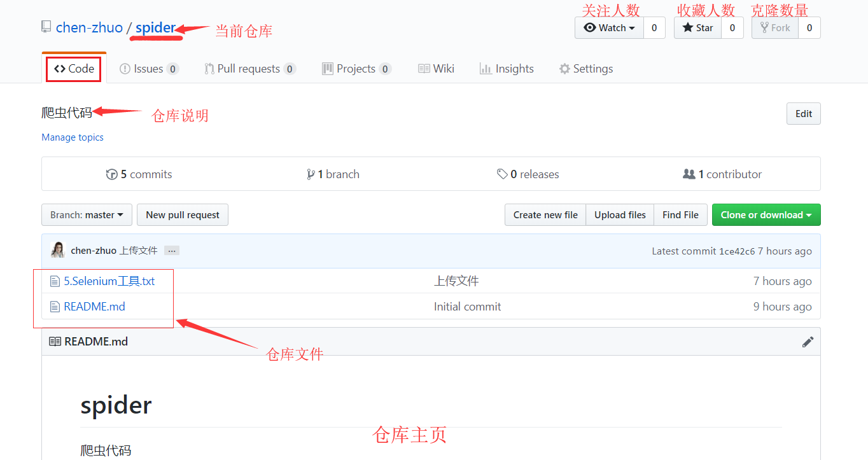868x460 pixels.
Task: Go to the Wiki tab
Action: pos(436,68)
